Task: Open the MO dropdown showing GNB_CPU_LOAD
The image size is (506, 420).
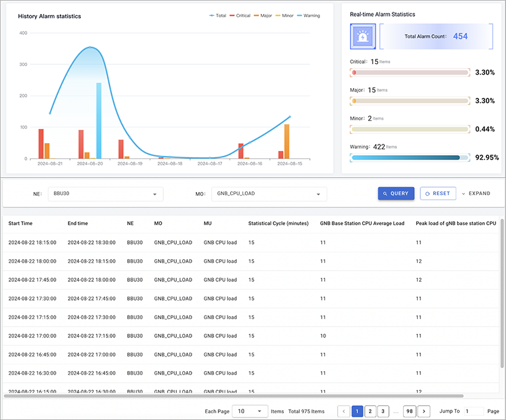Action: pos(269,194)
